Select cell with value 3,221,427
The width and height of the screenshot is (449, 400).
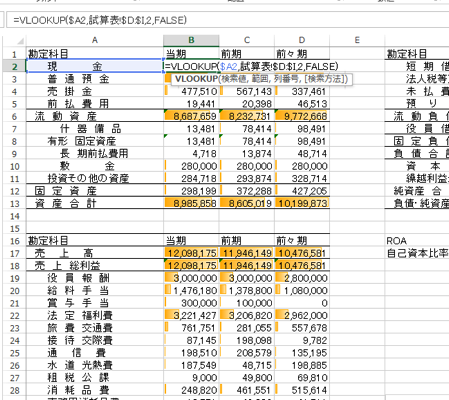click(191, 315)
